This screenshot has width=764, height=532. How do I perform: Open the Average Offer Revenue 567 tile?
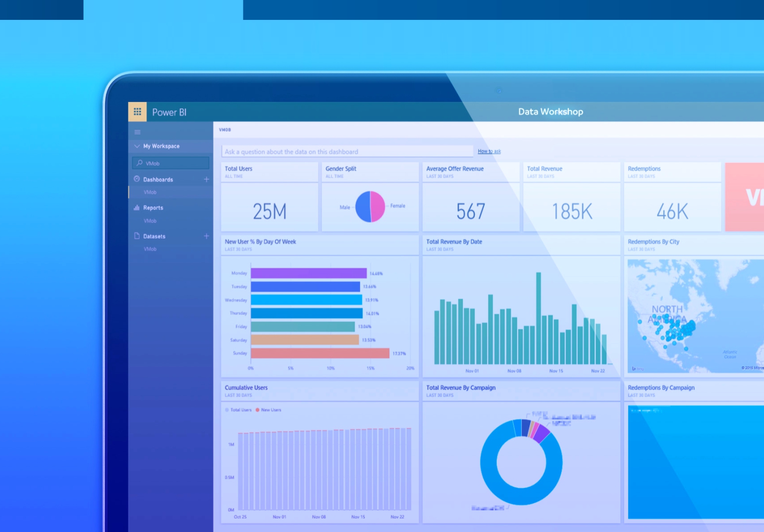(471, 197)
